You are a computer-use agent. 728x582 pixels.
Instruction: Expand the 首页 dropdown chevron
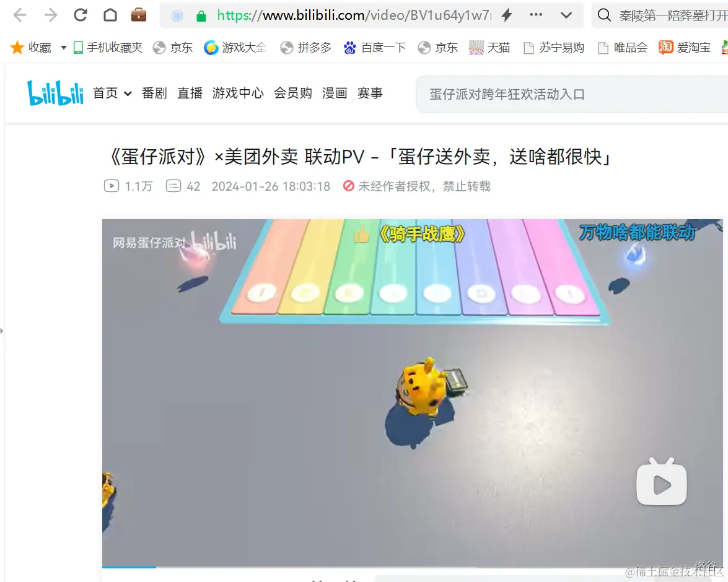[x=128, y=93]
